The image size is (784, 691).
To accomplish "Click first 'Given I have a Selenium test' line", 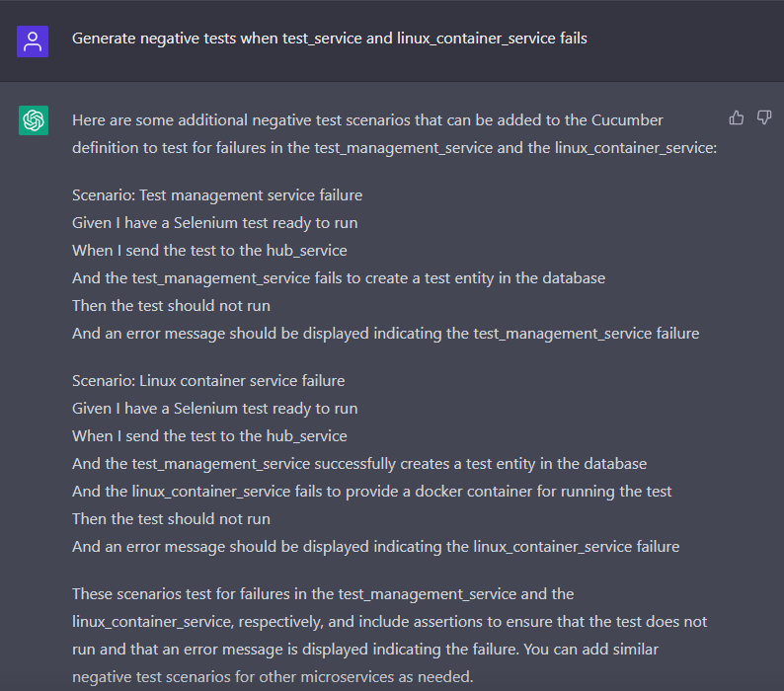I will click(214, 222).
